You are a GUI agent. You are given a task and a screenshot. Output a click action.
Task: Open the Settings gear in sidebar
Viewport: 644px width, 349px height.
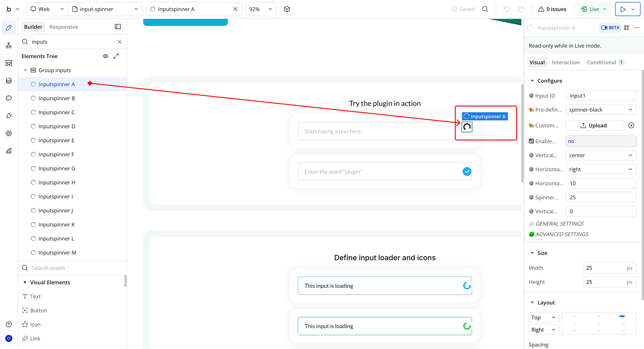coord(9,133)
